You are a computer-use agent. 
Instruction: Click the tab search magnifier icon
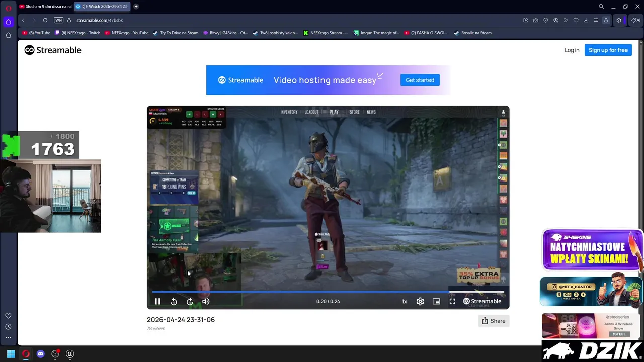click(601, 7)
